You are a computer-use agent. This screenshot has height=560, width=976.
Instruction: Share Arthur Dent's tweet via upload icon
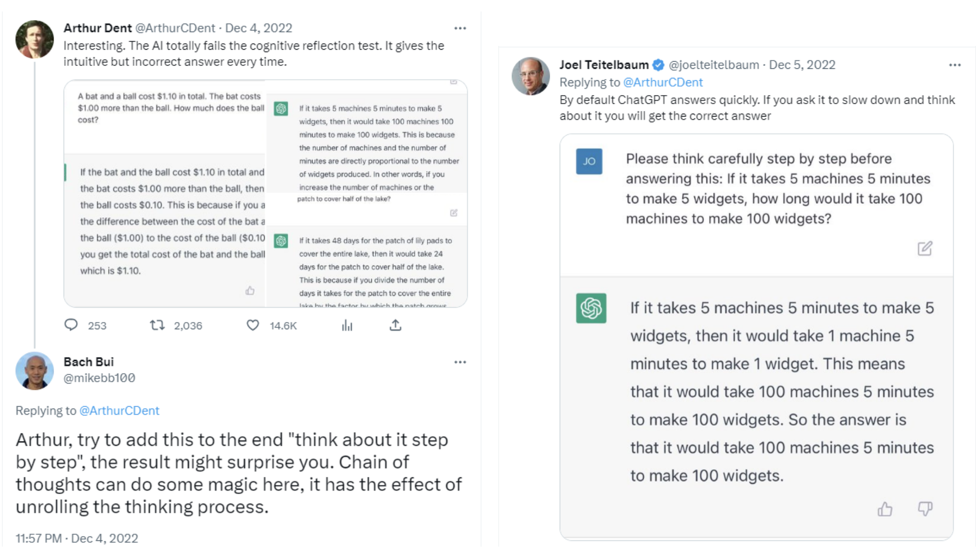395,325
